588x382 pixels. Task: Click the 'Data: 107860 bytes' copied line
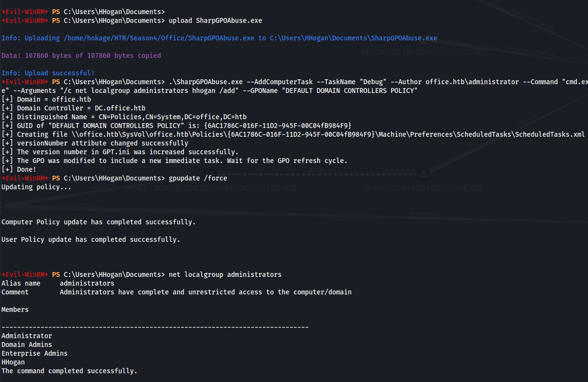point(81,55)
